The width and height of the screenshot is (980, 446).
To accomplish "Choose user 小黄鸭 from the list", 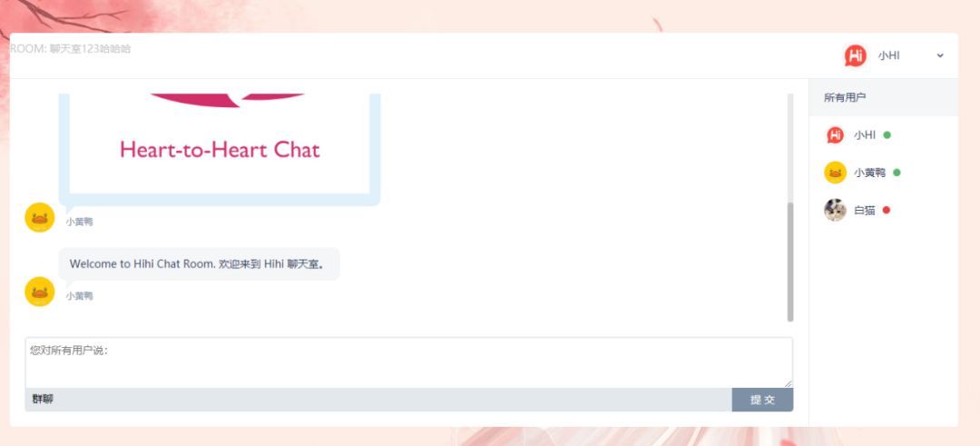I will [869, 173].
